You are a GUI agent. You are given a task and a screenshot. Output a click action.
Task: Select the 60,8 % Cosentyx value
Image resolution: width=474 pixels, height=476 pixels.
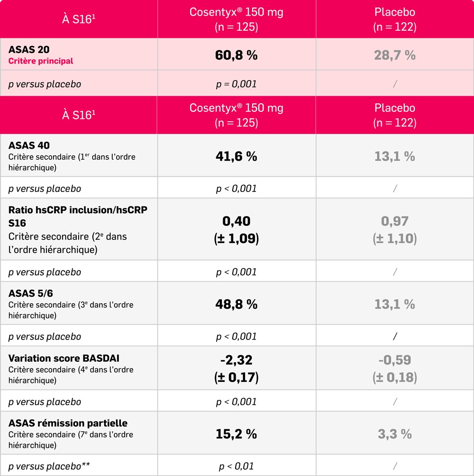[237, 55]
